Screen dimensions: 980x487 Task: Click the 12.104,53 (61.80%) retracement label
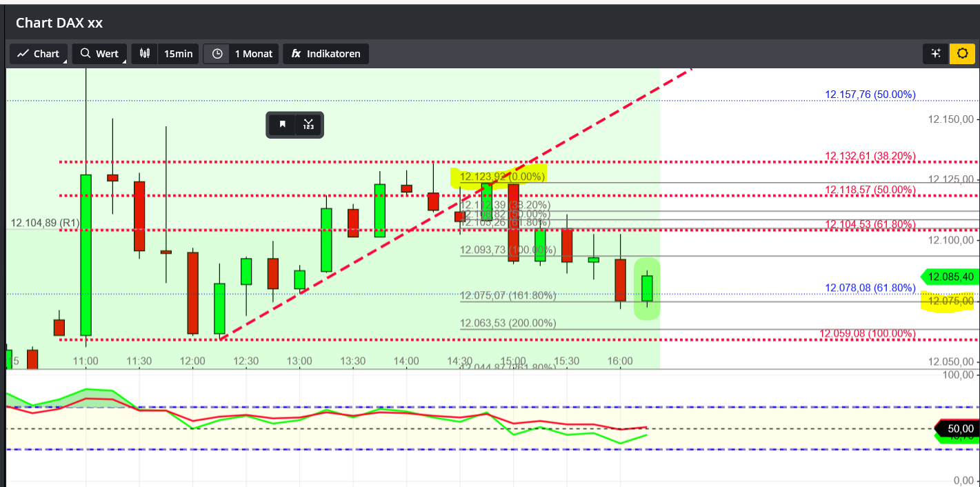tap(870, 224)
